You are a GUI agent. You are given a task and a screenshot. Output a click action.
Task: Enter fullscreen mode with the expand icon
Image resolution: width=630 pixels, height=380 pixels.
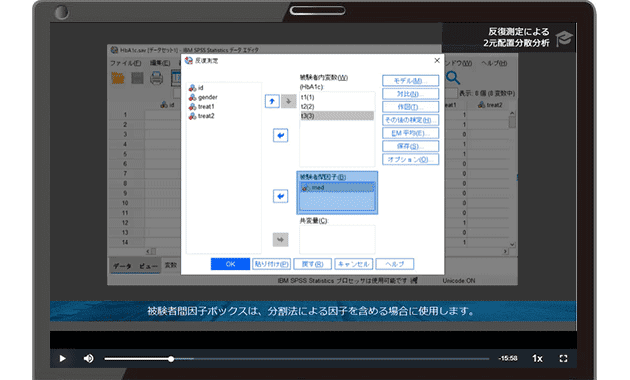click(x=563, y=358)
